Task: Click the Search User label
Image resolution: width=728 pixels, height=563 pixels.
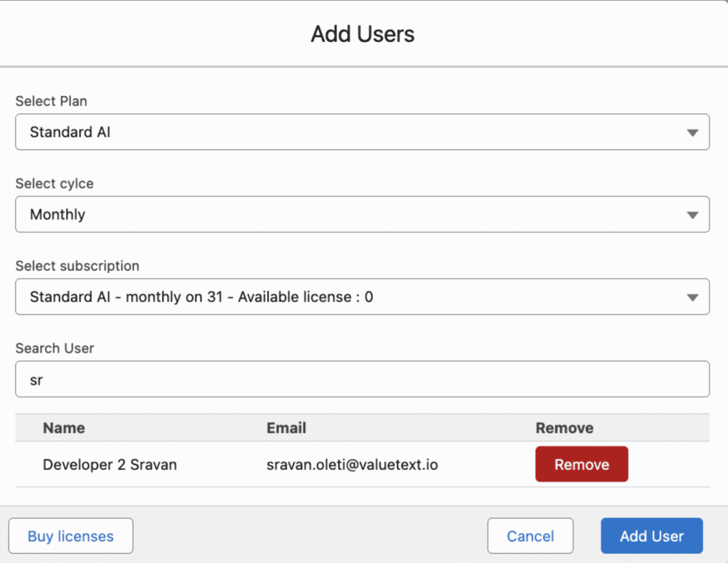Action: 55,348
